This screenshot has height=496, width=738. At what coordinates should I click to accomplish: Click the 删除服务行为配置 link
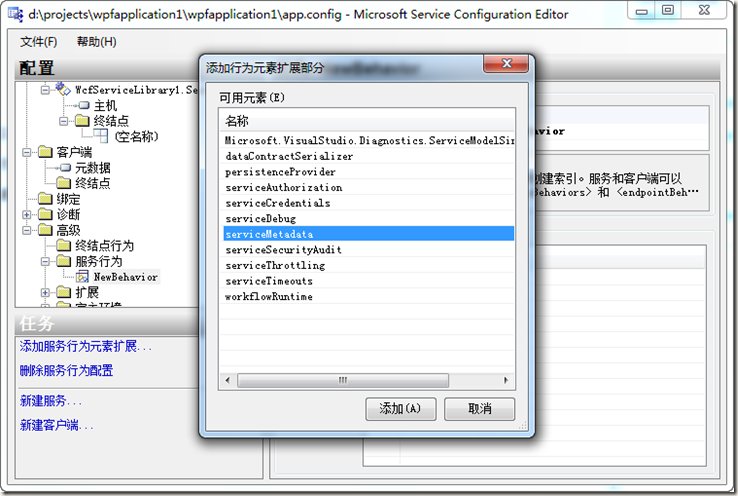66,370
